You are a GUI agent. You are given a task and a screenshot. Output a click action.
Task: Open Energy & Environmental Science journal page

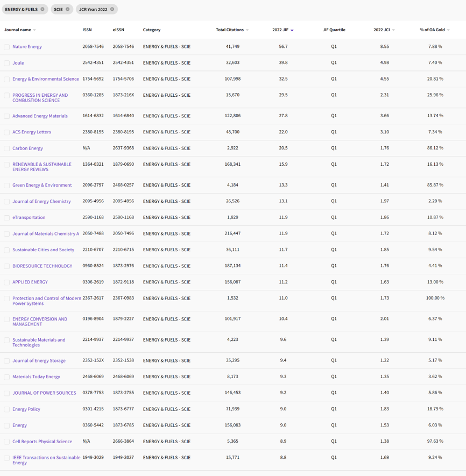click(45, 79)
